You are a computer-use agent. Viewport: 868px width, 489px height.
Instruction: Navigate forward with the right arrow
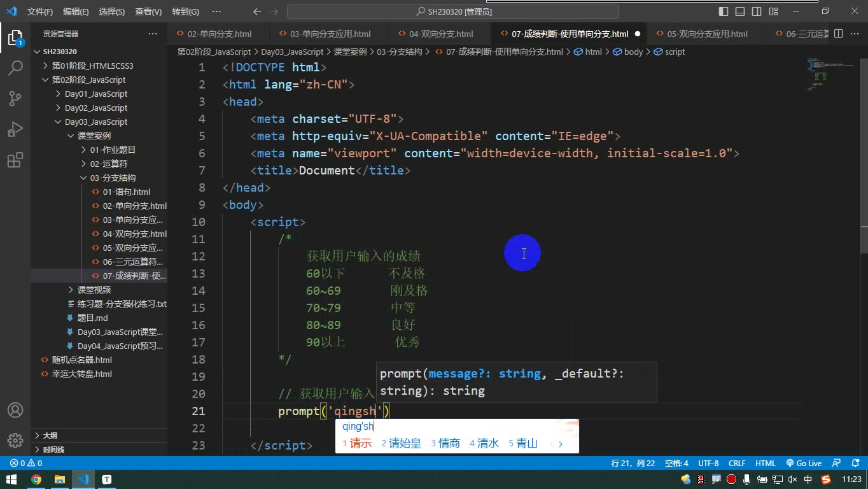[274, 11]
